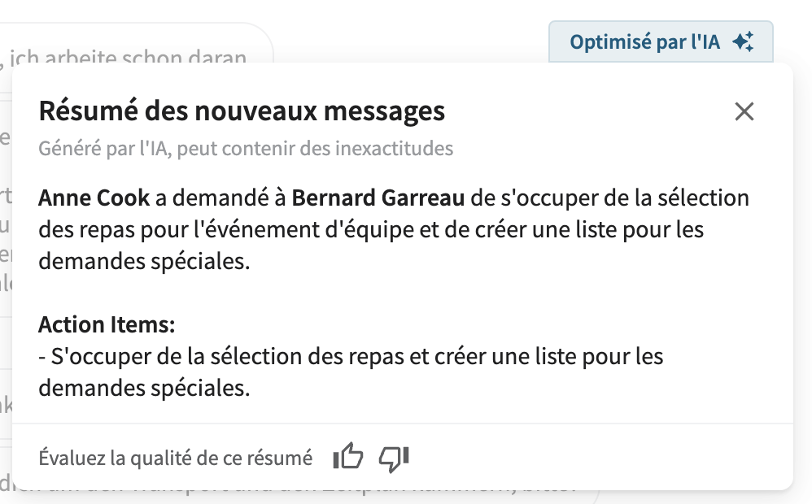Click "Évaluez la qualité de ce résumé" label
The width and height of the screenshot is (812, 504).
175,458
